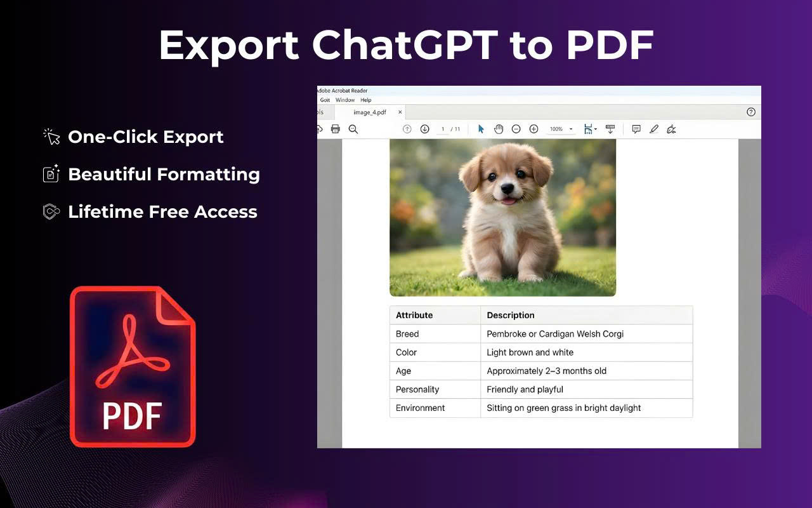812x508 pixels.
Task: Select the Highlight pen icon
Action: tap(655, 129)
